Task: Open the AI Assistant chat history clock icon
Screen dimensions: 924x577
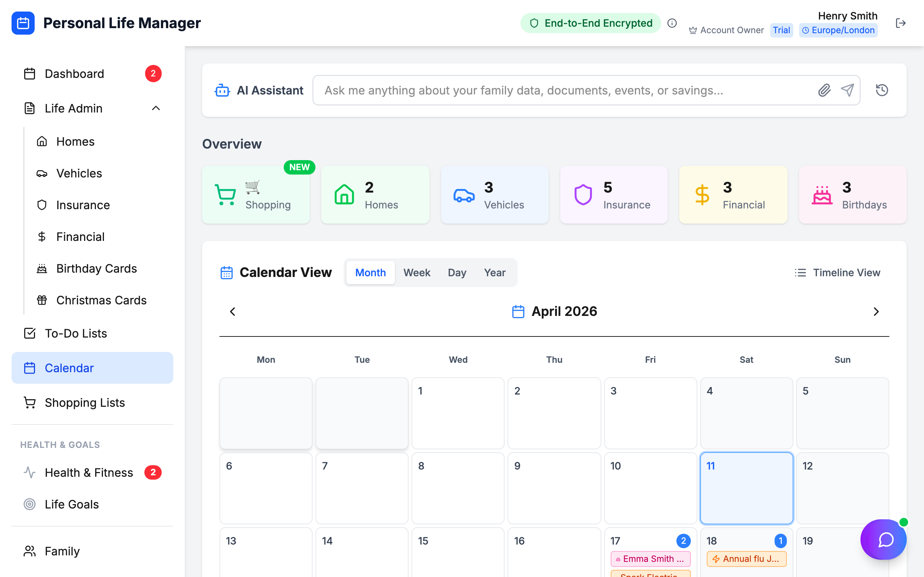Action: pos(882,90)
